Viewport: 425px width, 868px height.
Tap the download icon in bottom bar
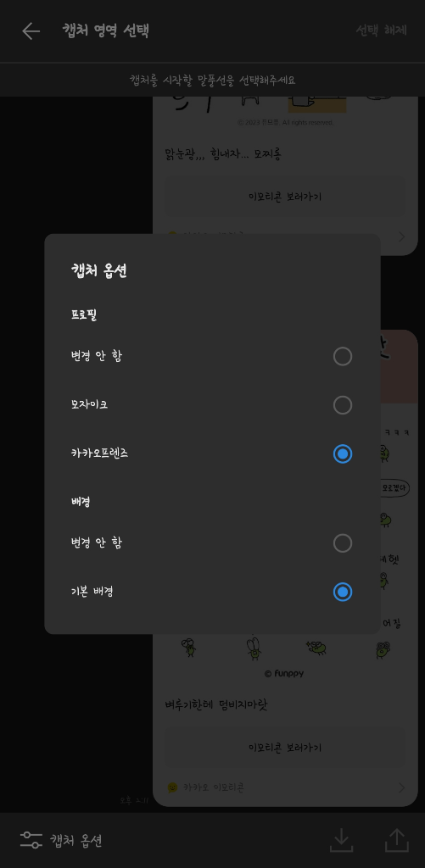point(341,840)
